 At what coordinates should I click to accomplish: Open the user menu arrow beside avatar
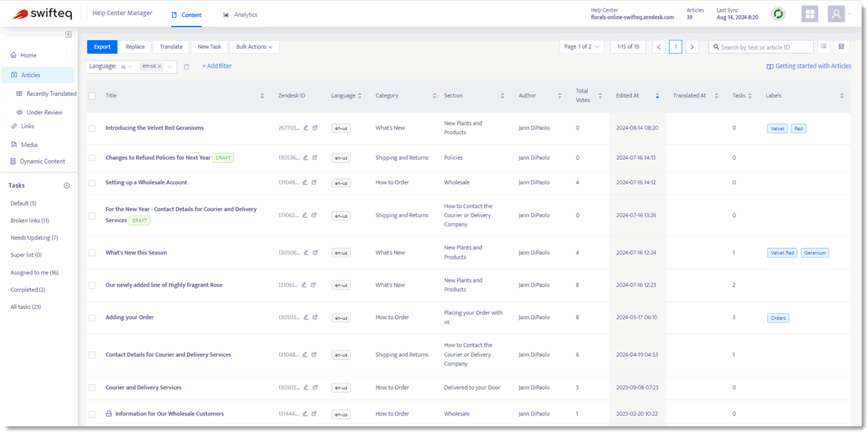[850, 14]
